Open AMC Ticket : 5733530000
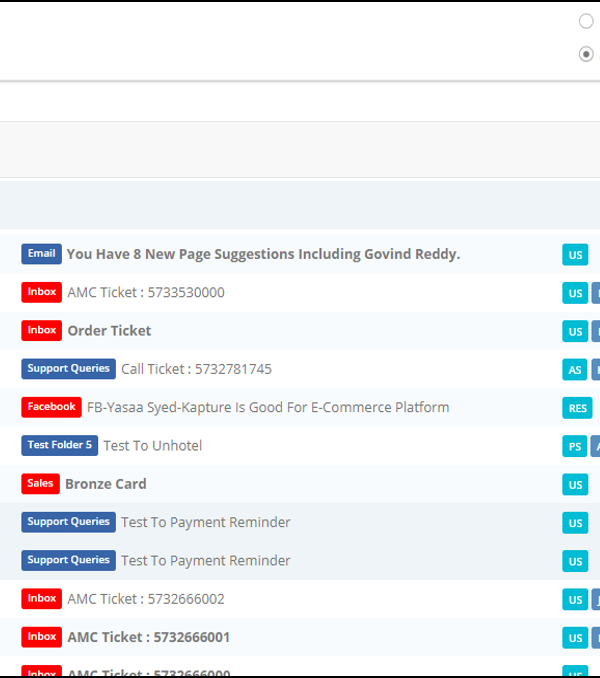The height and width of the screenshot is (678, 600). (x=146, y=293)
